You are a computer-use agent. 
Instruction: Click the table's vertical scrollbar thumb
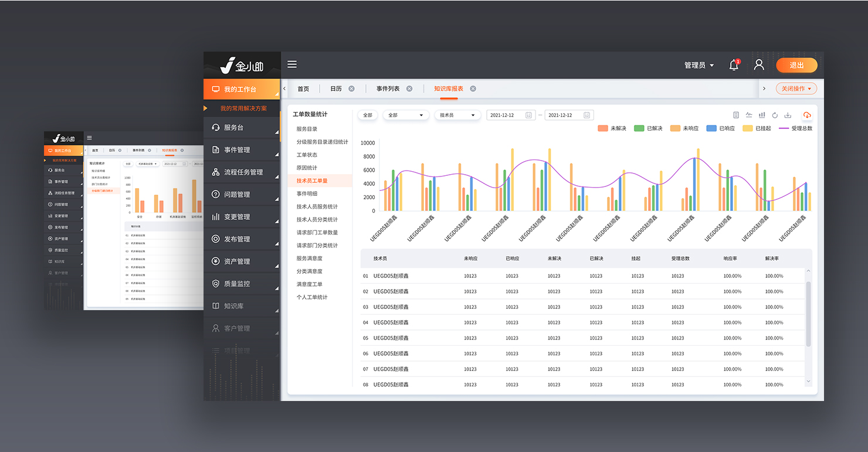click(x=808, y=314)
